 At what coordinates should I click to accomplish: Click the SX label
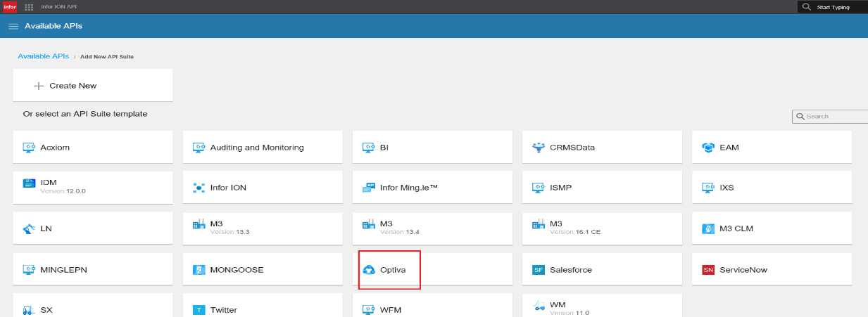point(46,310)
